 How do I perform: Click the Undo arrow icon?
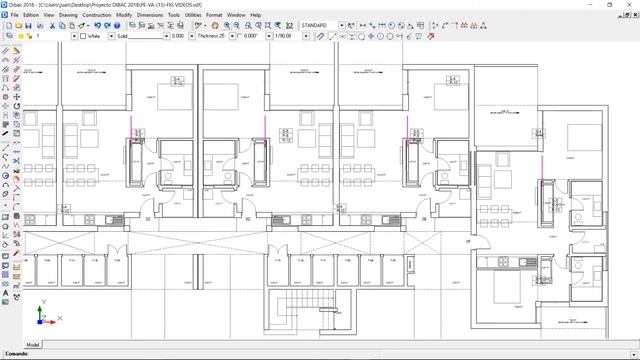(98, 26)
